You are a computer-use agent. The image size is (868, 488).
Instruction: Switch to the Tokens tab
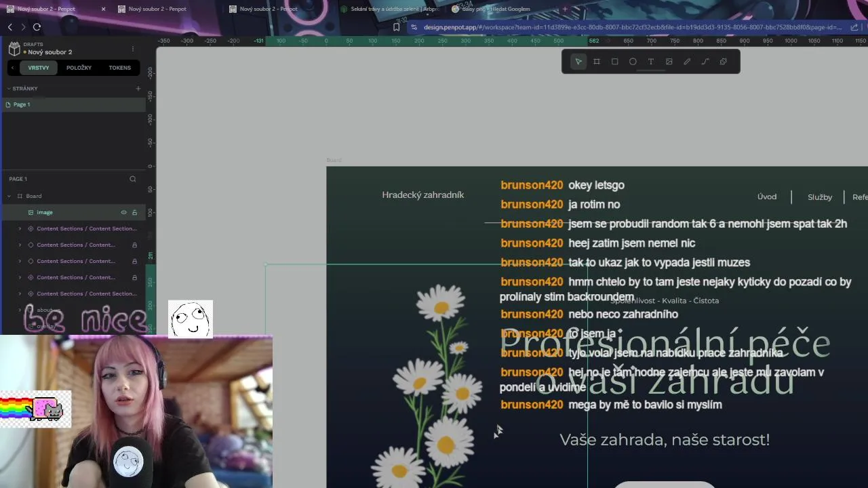pos(119,68)
